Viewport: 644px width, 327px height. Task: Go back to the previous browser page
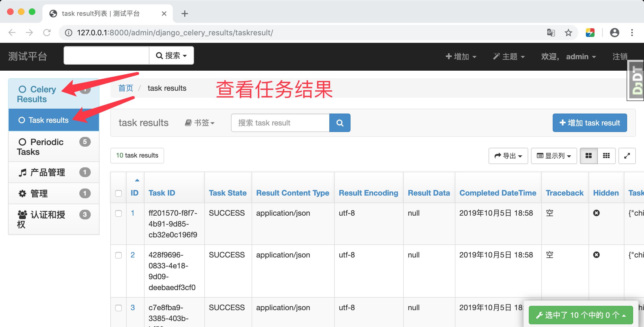12,33
